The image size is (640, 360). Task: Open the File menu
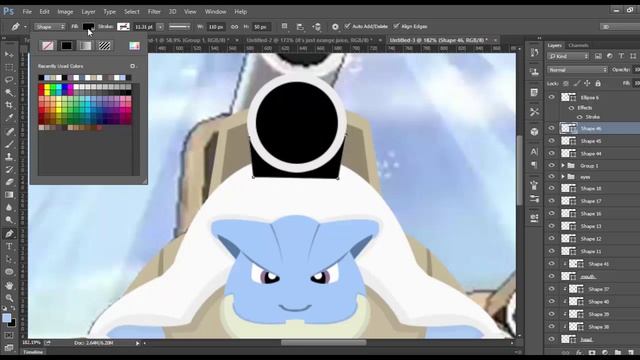(x=27, y=12)
